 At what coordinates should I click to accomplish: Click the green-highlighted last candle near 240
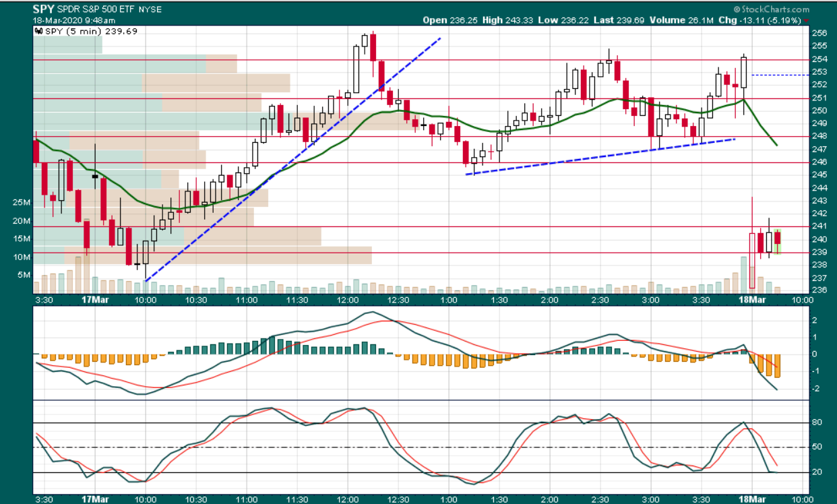click(778, 241)
